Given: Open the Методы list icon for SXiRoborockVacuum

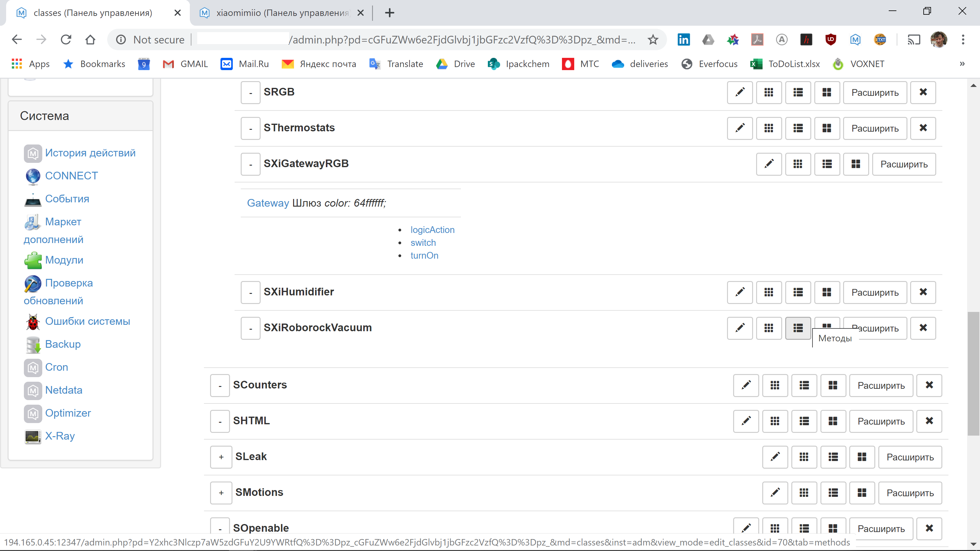Looking at the screenshot, I should tap(798, 328).
